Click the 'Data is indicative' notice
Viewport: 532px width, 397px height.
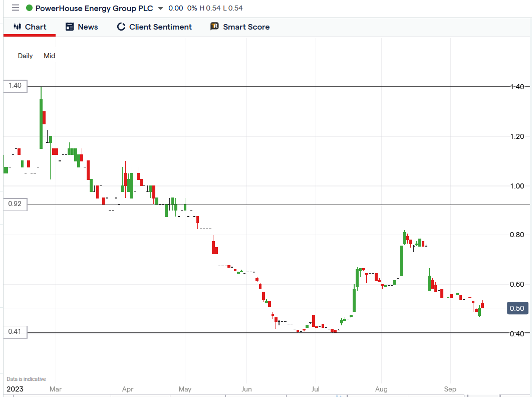tap(26, 379)
